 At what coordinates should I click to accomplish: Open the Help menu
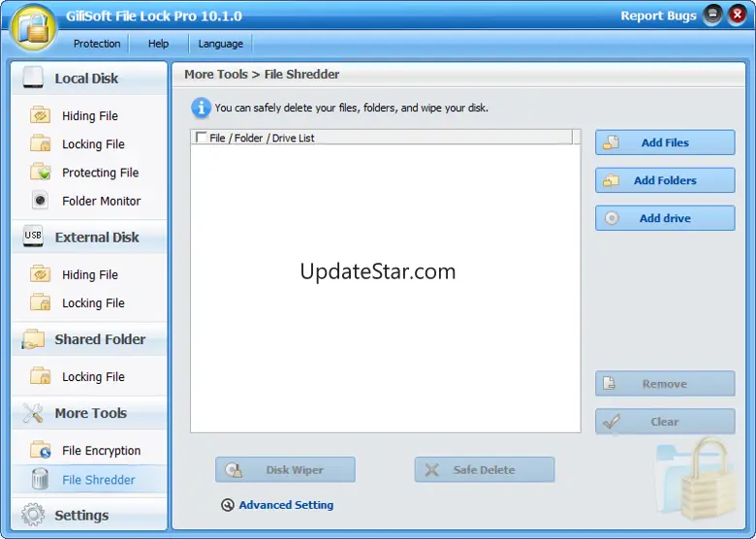pyautogui.click(x=158, y=44)
